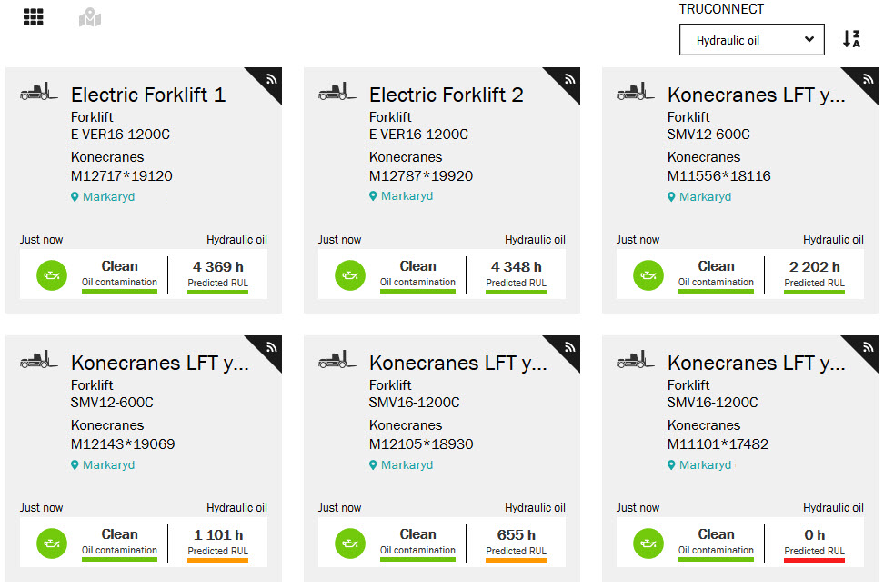Click Markaryd location on M12105*18930 card

(x=401, y=464)
